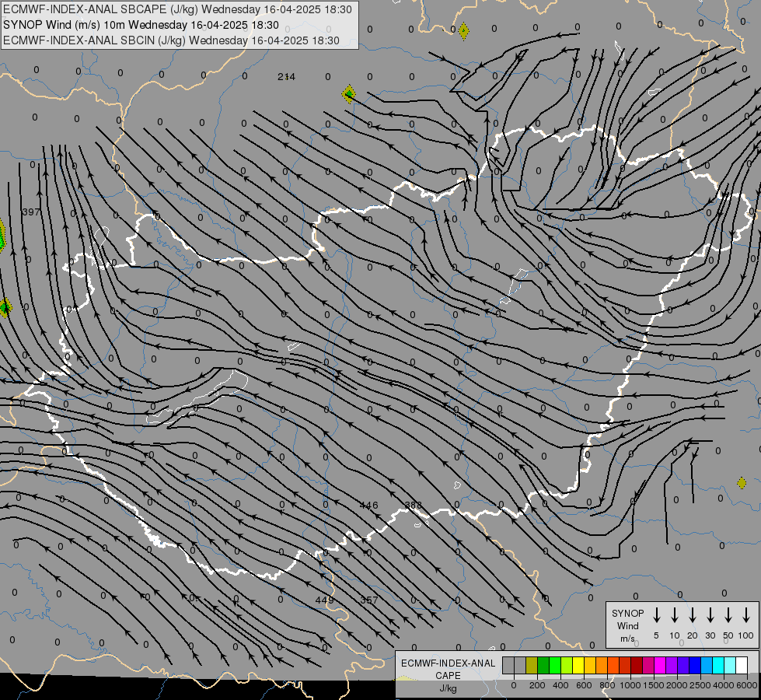
Task: Click the SYNOP Wind 10m title line
Action: click(141, 25)
